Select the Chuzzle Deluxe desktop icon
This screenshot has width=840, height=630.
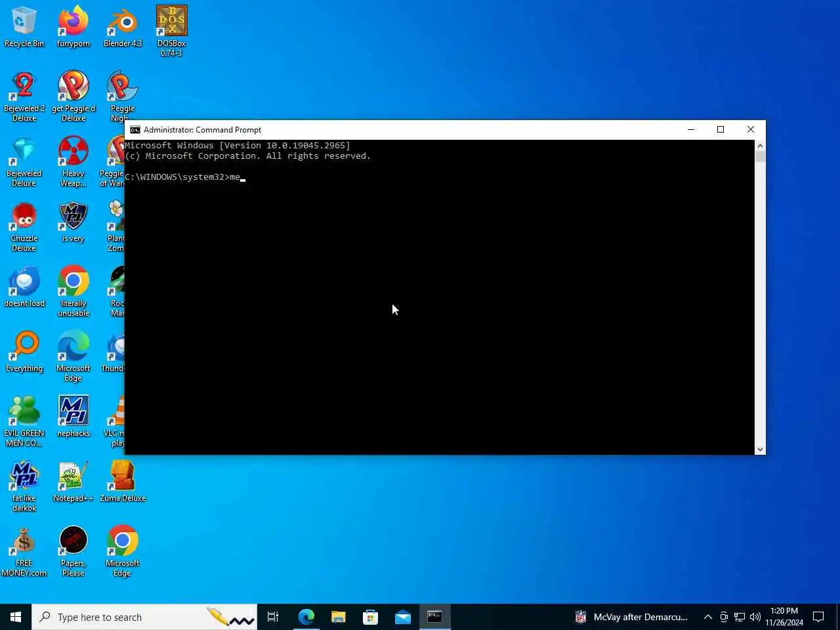24,226
